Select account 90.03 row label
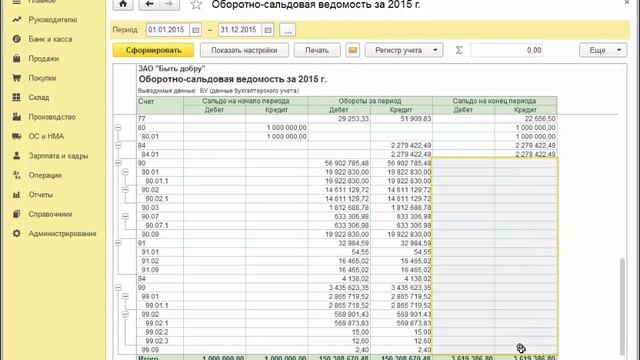The width and height of the screenshot is (640, 360). click(x=150, y=208)
